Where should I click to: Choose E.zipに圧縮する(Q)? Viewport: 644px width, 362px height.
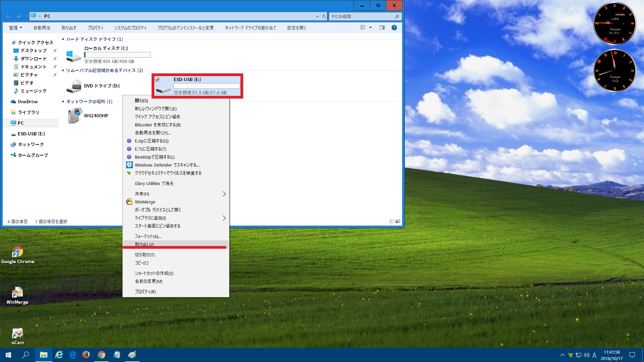click(x=176, y=141)
